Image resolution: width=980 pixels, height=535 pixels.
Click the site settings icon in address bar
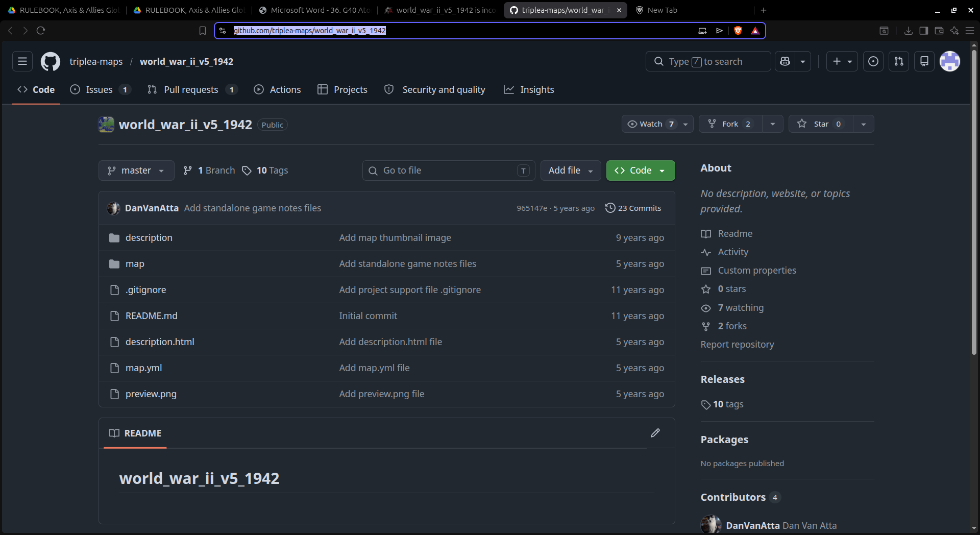click(223, 31)
